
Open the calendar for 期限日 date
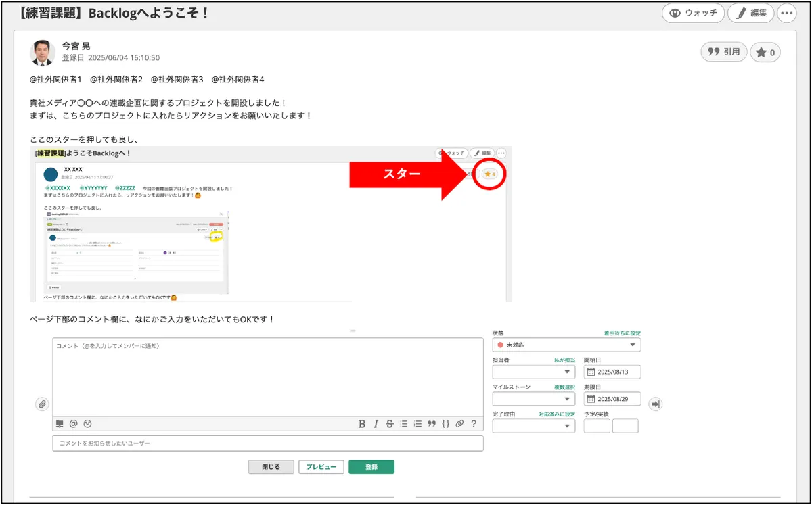coord(591,399)
